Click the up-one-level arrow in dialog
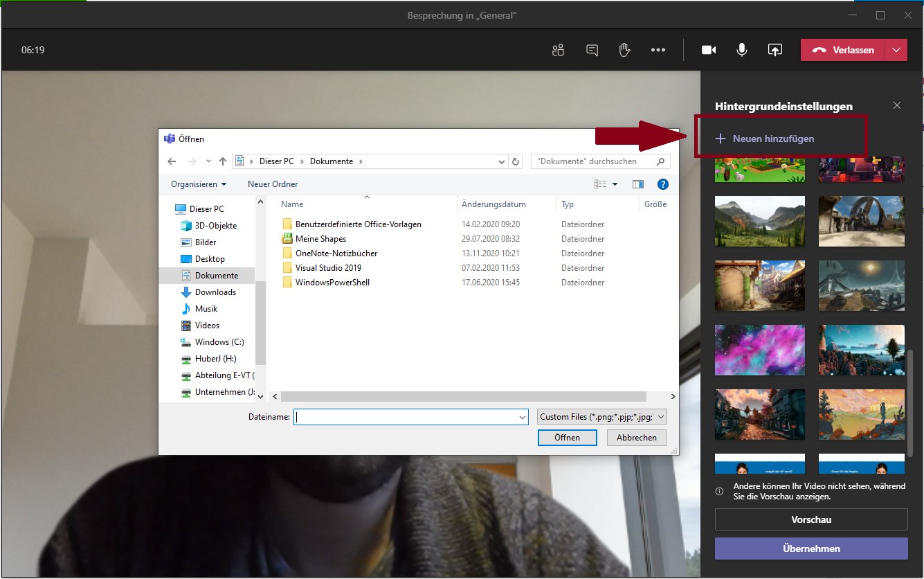The image size is (924, 579). tap(223, 161)
